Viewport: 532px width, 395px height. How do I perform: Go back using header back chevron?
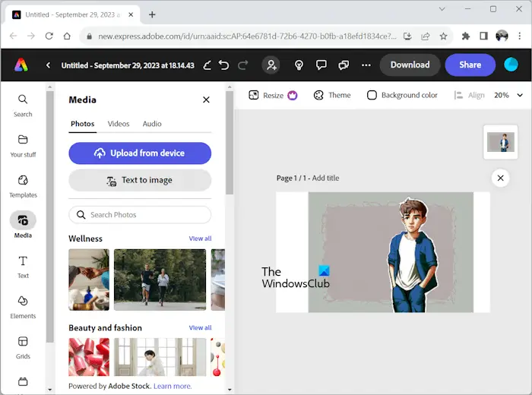coord(48,65)
